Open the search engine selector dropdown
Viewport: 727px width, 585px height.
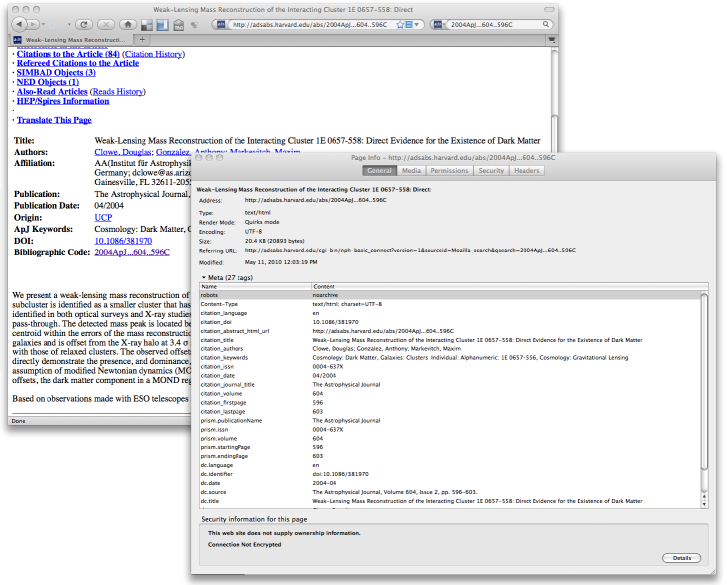[441, 22]
